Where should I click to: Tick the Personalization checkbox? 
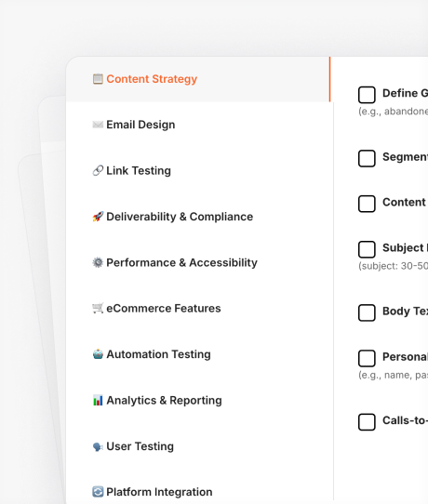click(367, 358)
